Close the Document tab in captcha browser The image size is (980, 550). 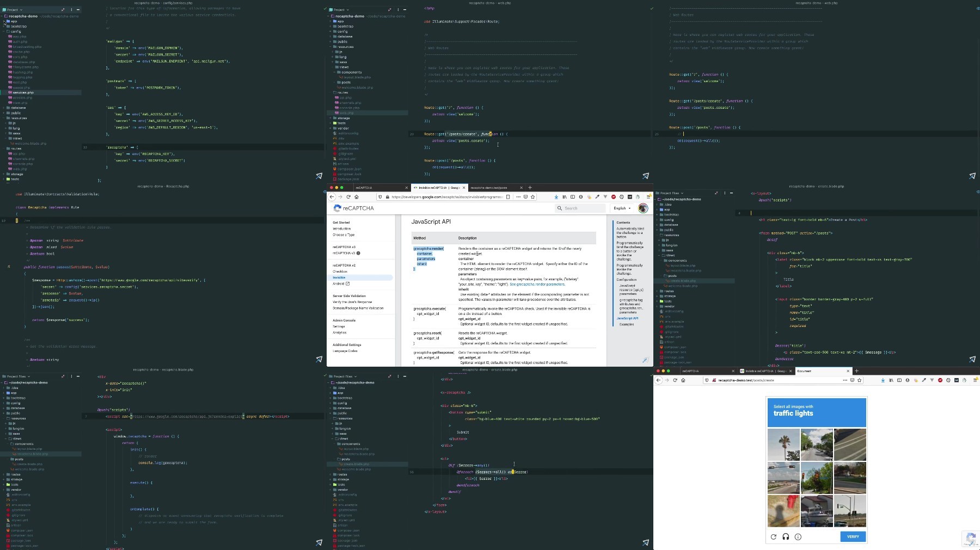(x=848, y=371)
